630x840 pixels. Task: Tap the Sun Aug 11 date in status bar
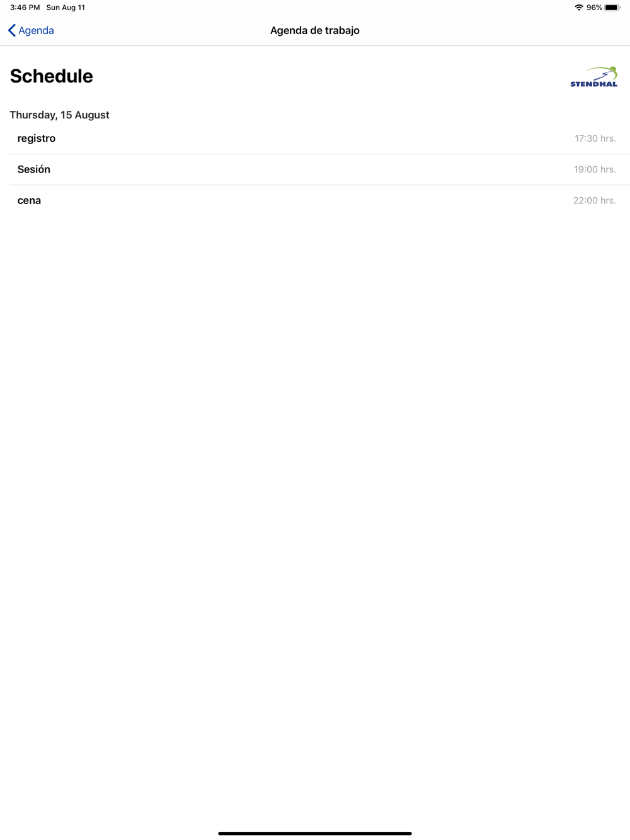click(x=66, y=8)
